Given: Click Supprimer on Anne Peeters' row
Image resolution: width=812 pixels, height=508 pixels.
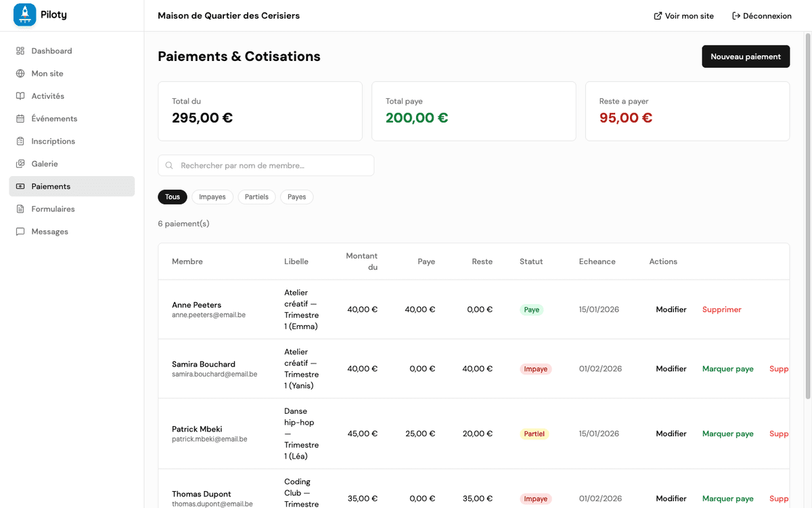Looking at the screenshot, I should pos(721,309).
